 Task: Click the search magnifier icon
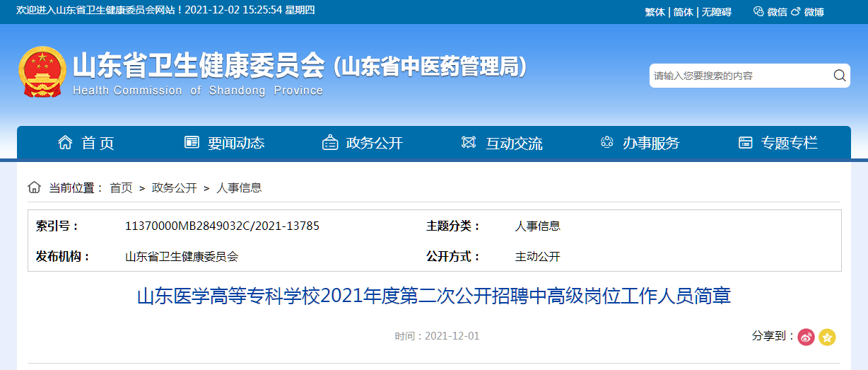(x=840, y=76)
